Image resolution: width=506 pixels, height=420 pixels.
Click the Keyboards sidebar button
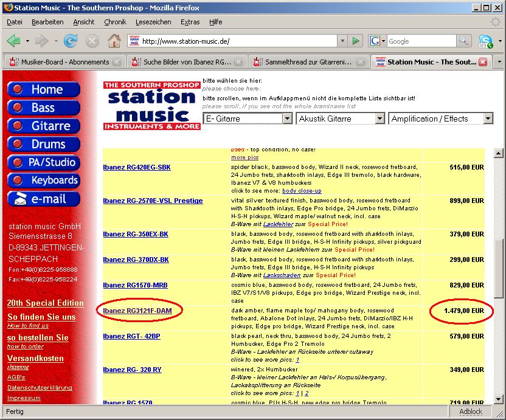[44, 180]
